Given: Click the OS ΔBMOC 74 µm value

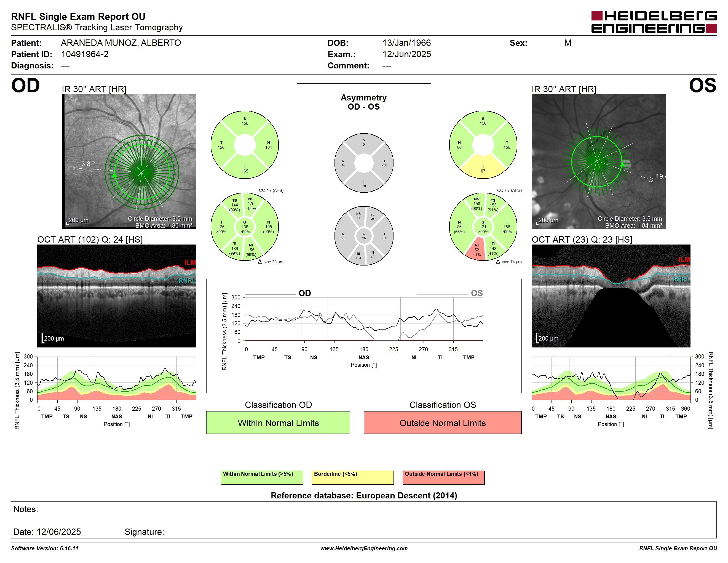Looking at the screenshot, I should pos(509,262).
